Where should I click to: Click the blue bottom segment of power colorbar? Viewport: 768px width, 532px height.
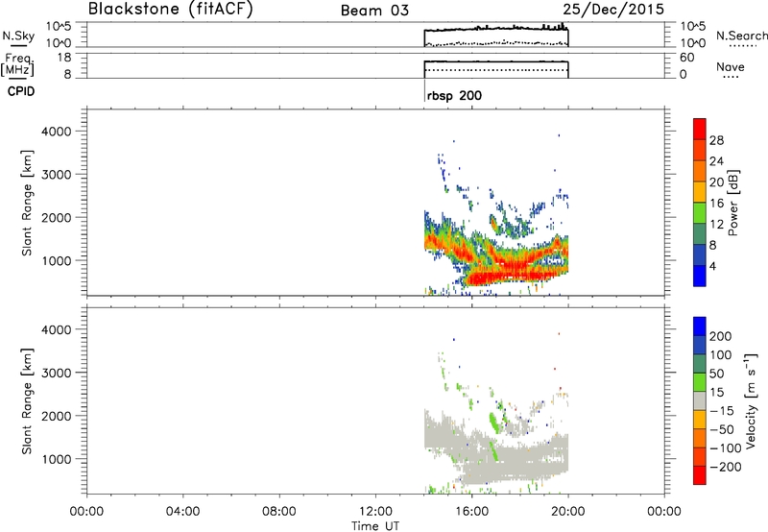[x=700, y=276]
